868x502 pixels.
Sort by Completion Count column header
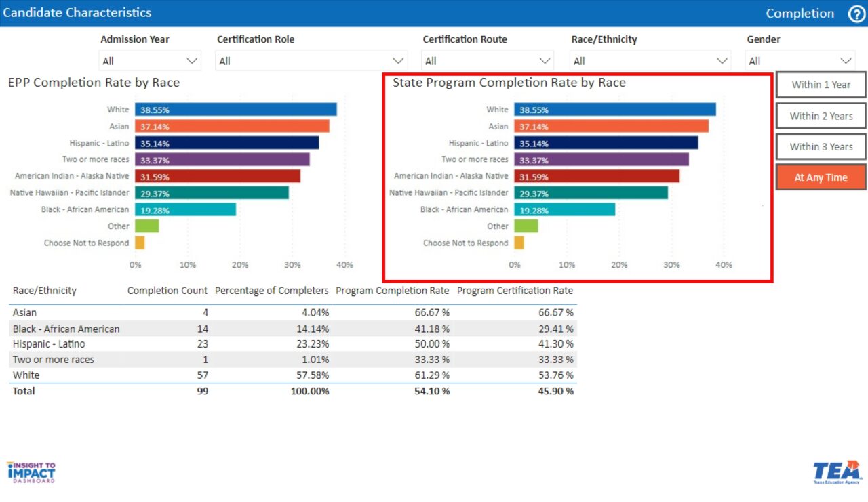coord(167,291)
